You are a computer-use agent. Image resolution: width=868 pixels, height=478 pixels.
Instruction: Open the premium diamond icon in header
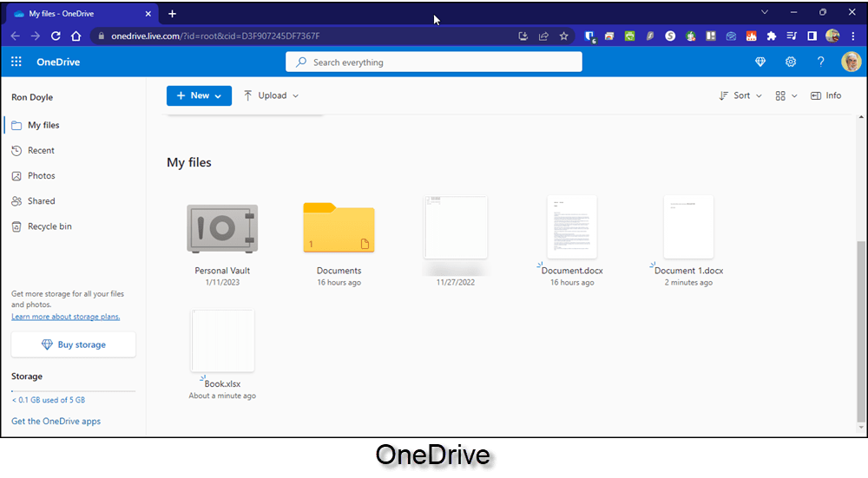click(760, 62)
